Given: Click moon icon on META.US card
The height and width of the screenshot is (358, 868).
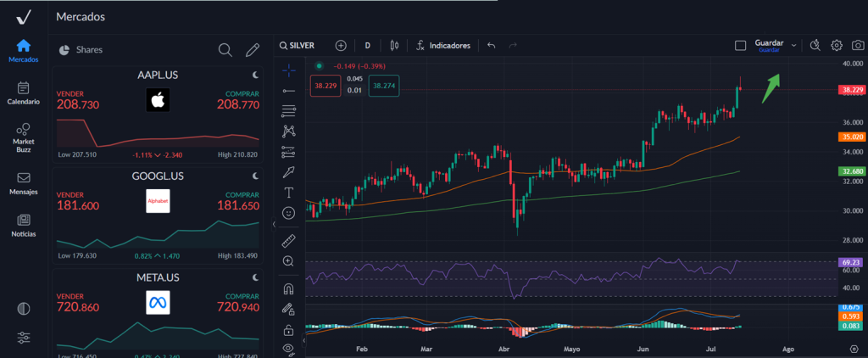Looking at the screenshot, I should (256, 277).
